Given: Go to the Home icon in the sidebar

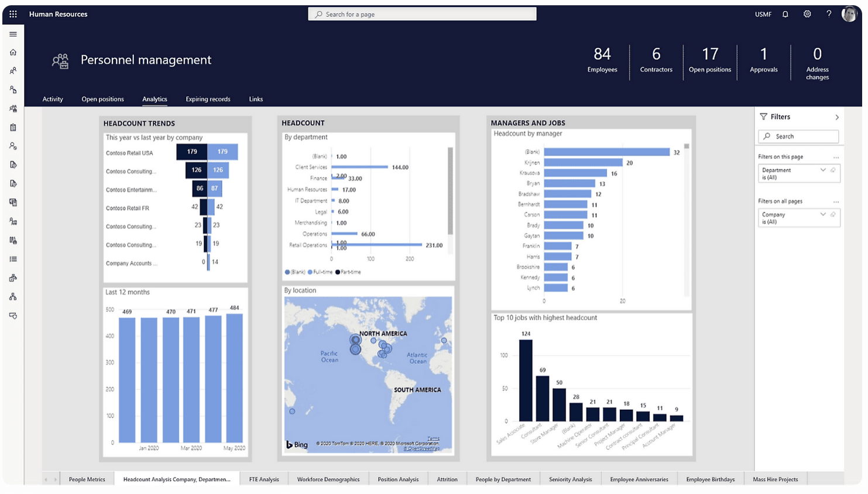Looking at the screenshot, I should pyautogui.click(x=13, y=53).
